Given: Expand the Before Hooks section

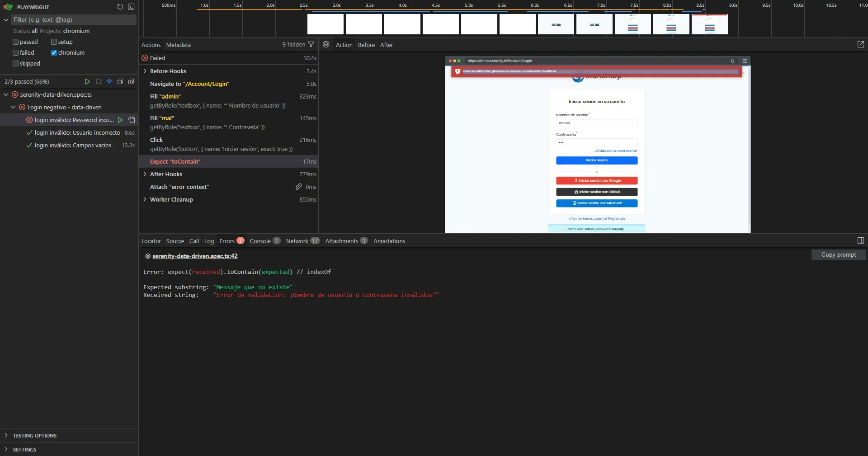Looking at the screenshot, I should tap(145, 71).
